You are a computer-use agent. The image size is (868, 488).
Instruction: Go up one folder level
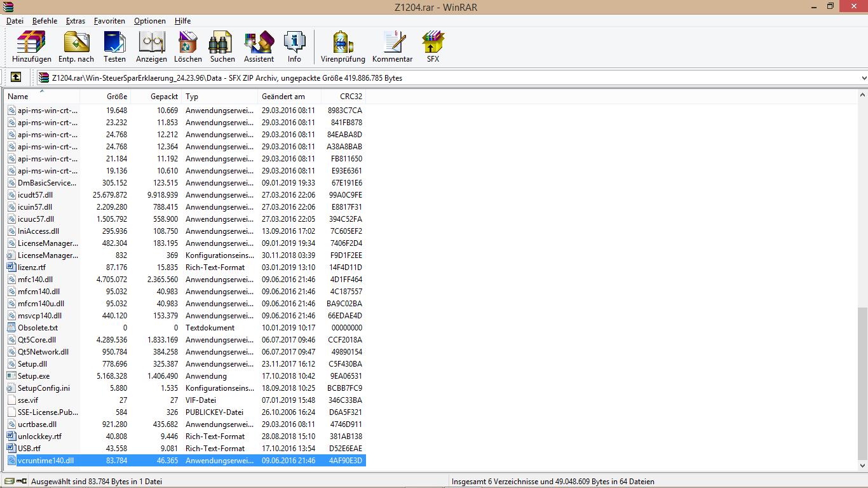(x=16, y=78)
